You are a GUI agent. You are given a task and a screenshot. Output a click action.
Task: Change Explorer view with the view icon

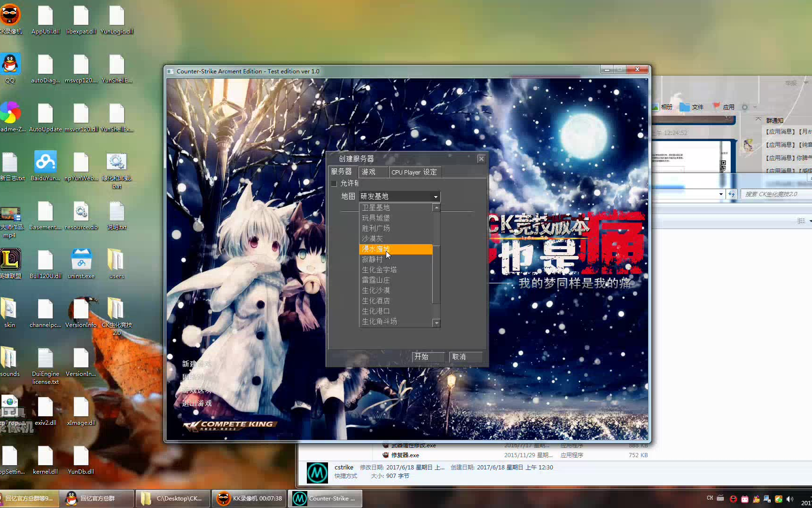pos(801,221)
